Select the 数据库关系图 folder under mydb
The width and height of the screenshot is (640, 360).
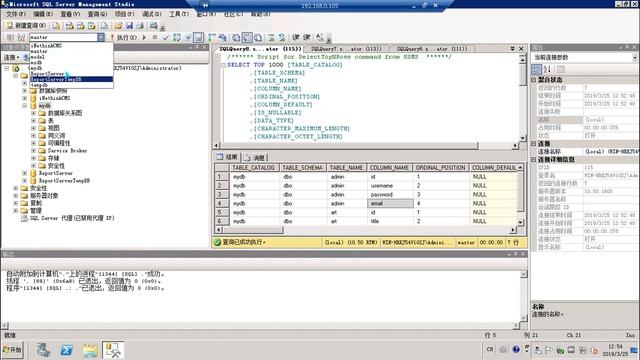[x=64, y=113]
